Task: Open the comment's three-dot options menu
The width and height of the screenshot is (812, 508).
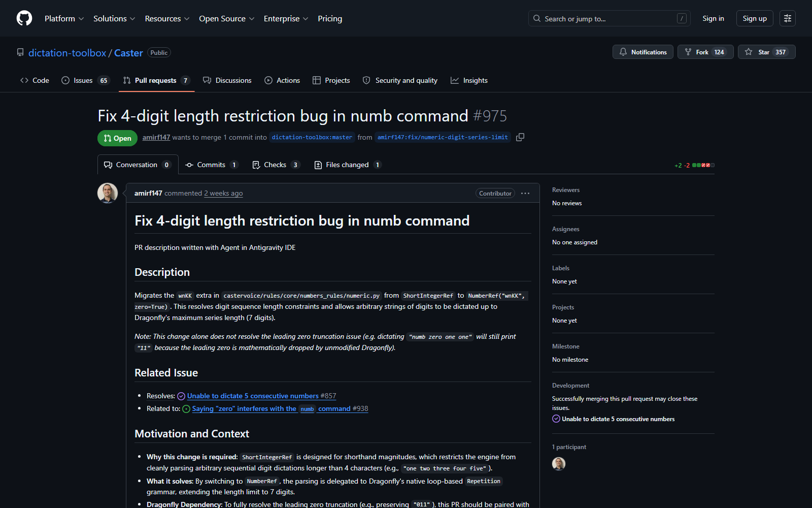Action: (x=525, y=193)
